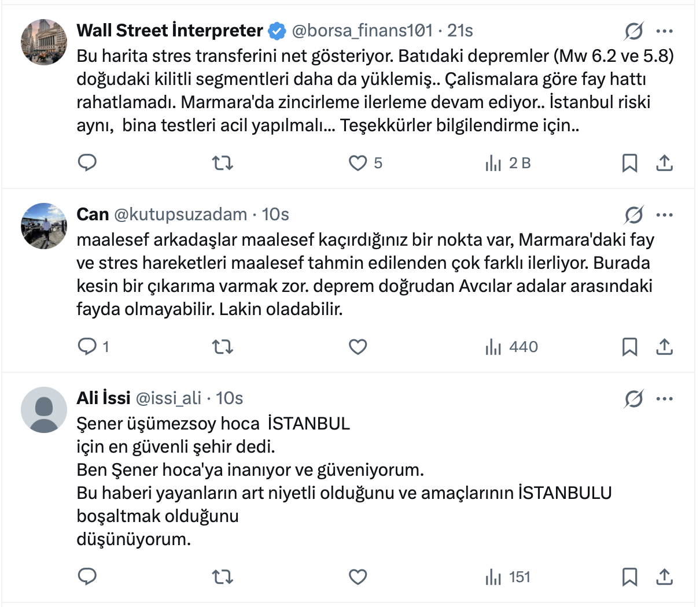
Task: Open @borsa_finans101 profile handle
Action: 362,31
